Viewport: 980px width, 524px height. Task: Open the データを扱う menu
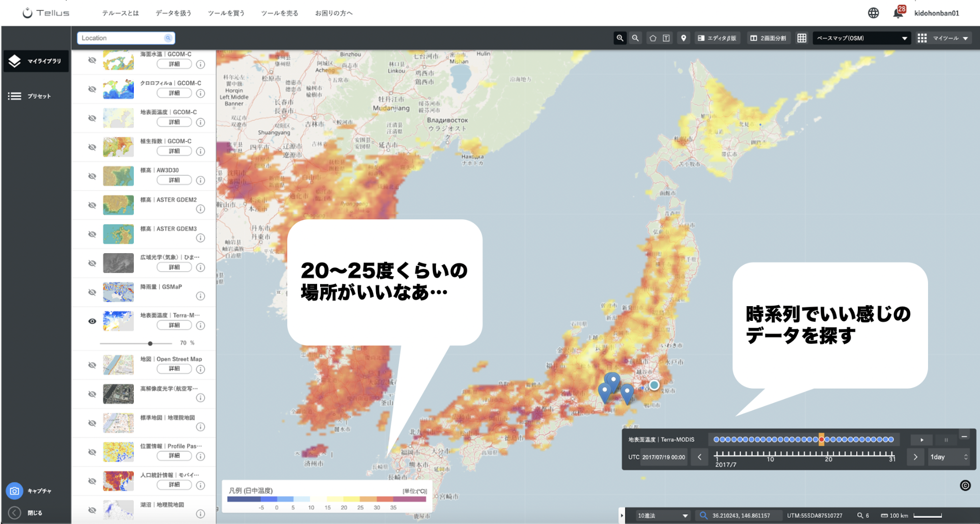(x=174, y=13)
